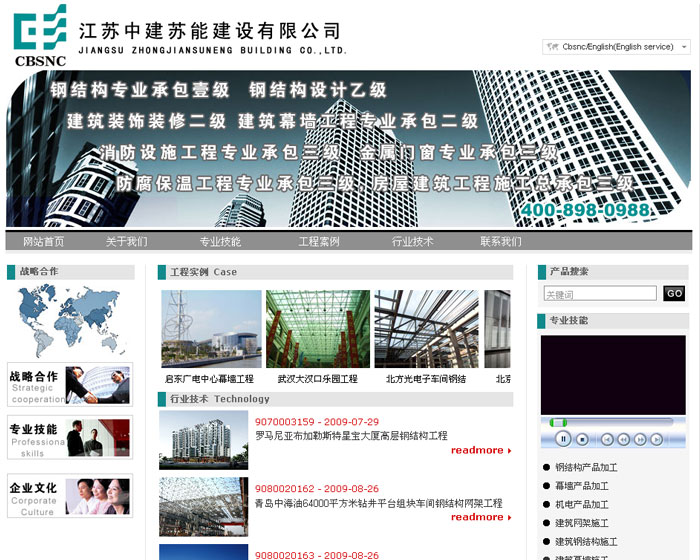The width and height of the screenshot is (700, 560).
Task: Open 关于我们 navigation item
Action: click(x=126, y=242)
